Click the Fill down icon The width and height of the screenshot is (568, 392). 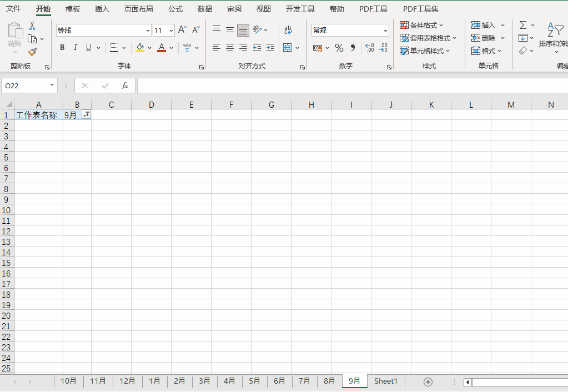click(522, 38)
